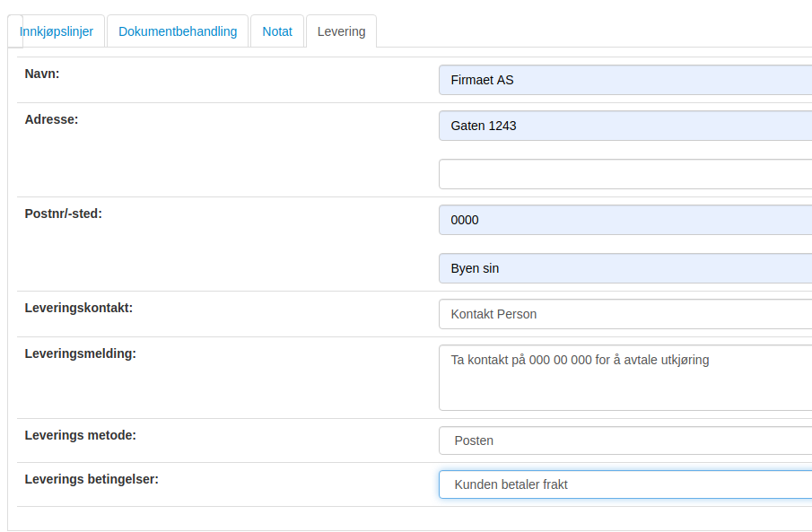Click the Leveringskontakt label
The height and width of the screenshot is (532, 812).
[x=79, y=308]
